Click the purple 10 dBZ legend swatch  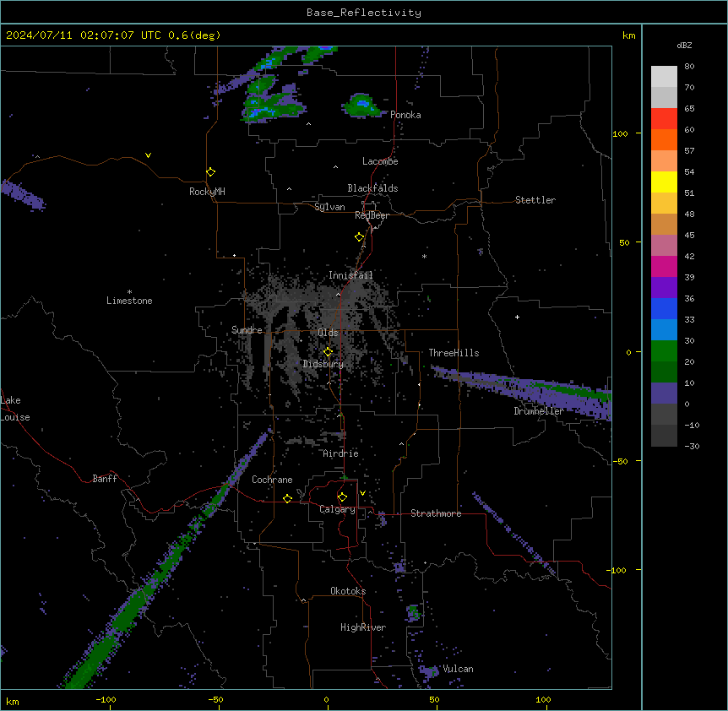(x=664, y=393)
